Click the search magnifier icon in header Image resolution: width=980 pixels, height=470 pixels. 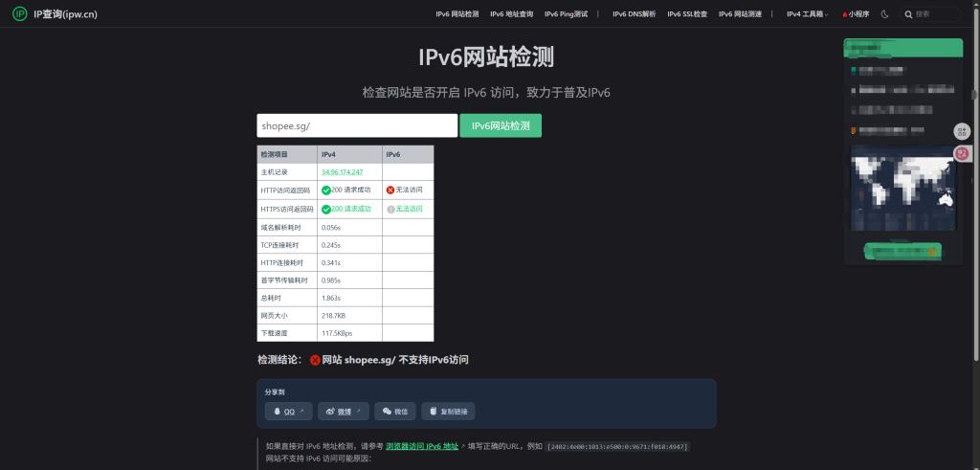pyautogui.click(x=908, y=14)
